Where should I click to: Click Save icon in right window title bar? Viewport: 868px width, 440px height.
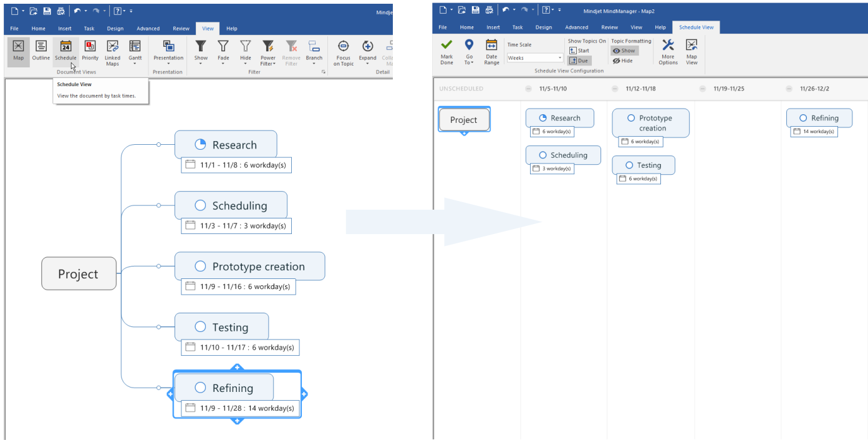tap(475, 9)
